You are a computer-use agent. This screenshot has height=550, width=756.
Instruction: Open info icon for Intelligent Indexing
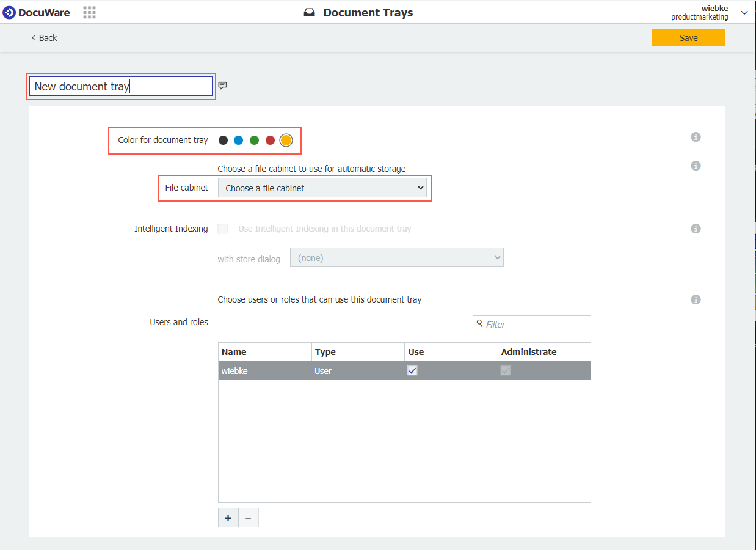(x=696, y=229)
